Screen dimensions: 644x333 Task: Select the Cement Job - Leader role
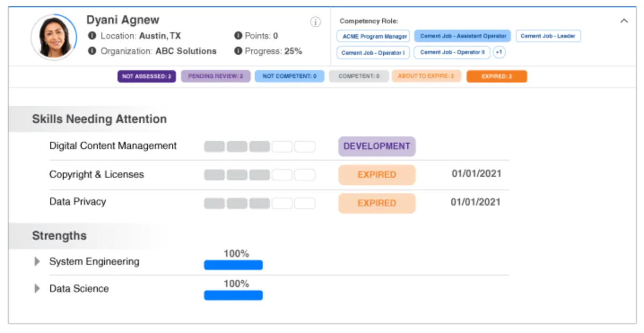[548, 36]
